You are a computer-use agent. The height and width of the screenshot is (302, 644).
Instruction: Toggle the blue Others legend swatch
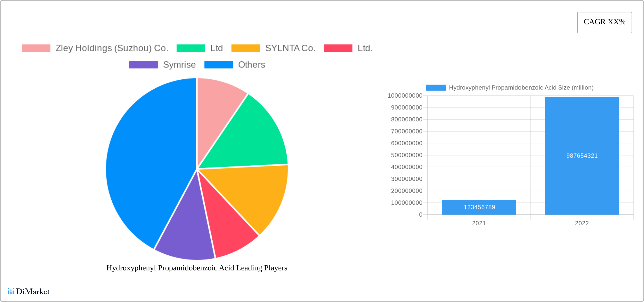tap(218, 65)
